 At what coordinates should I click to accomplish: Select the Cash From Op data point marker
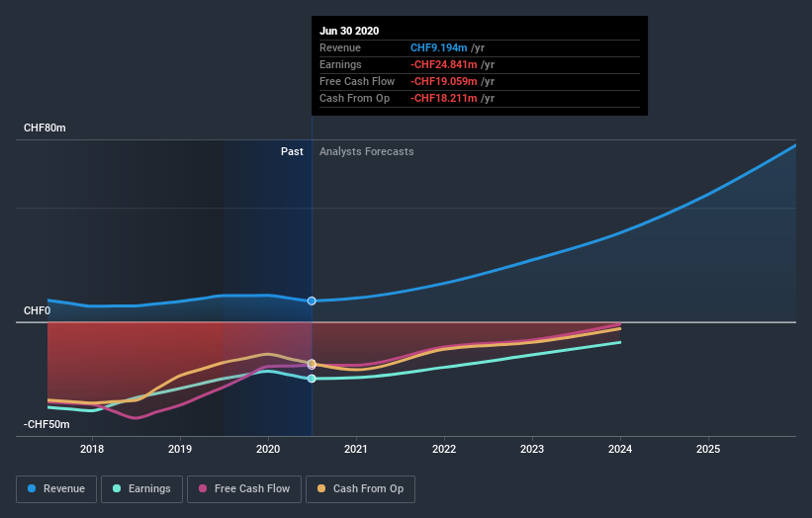pos(312,363)
